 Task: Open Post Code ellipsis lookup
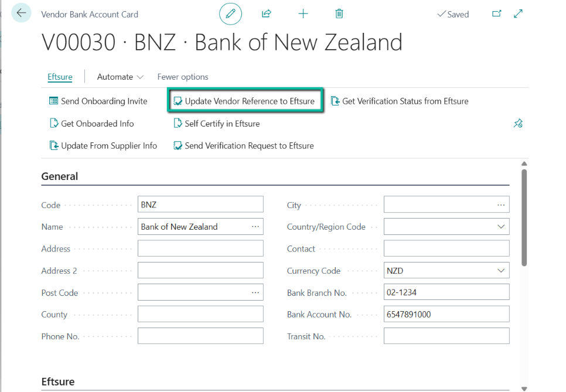[255, 292]
